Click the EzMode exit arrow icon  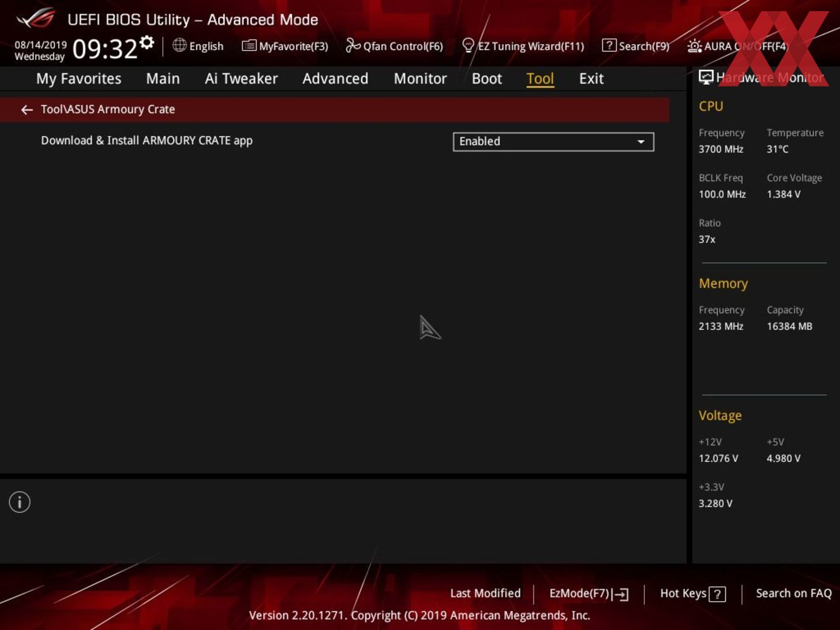tap(621, 594)
